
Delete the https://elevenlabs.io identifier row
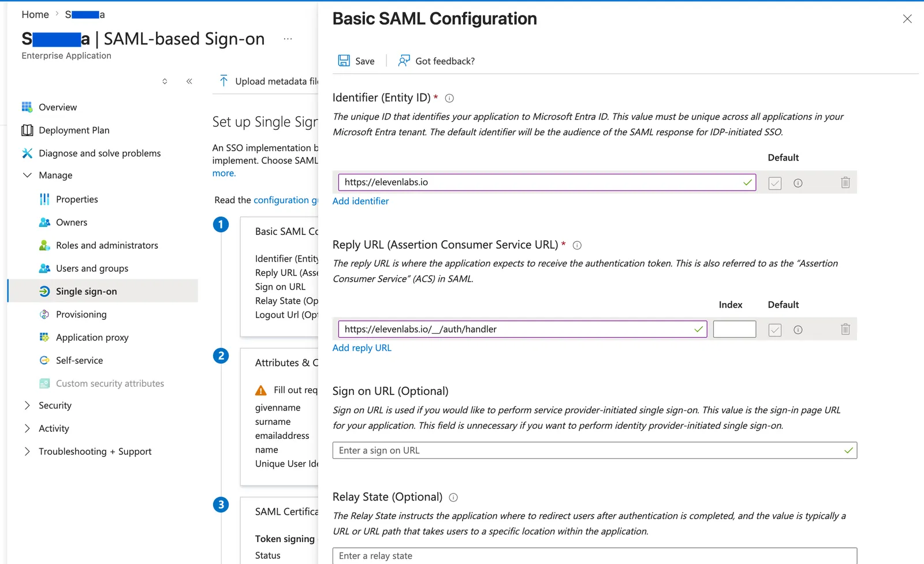click(845, 182)
